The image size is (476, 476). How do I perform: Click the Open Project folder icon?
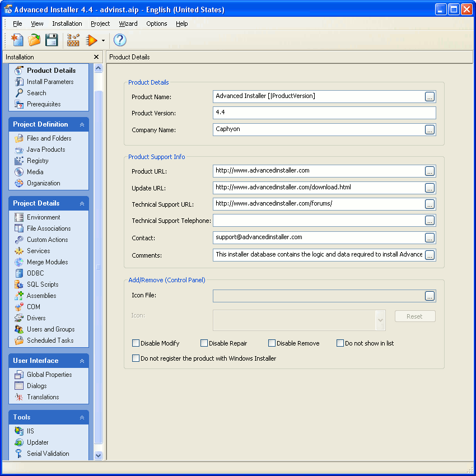pos(34,40)
